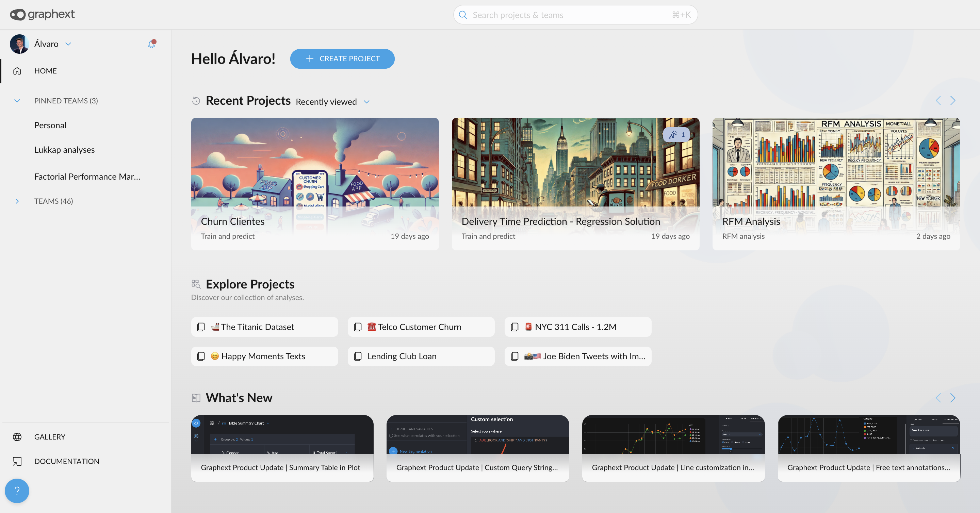Image resolution: width=980 pixels, height=513 pixels.
Task: Open the RFM Analysis project thumbnail
Action: coord(836,164)
